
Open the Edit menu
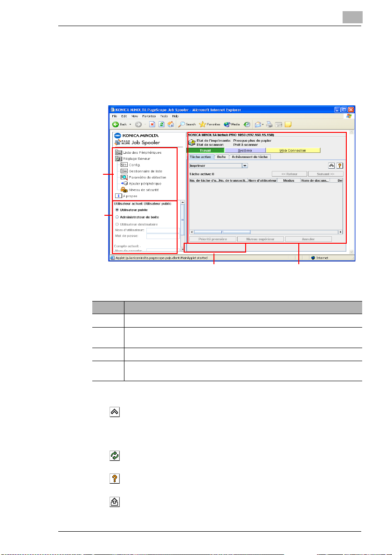[124, 116]
